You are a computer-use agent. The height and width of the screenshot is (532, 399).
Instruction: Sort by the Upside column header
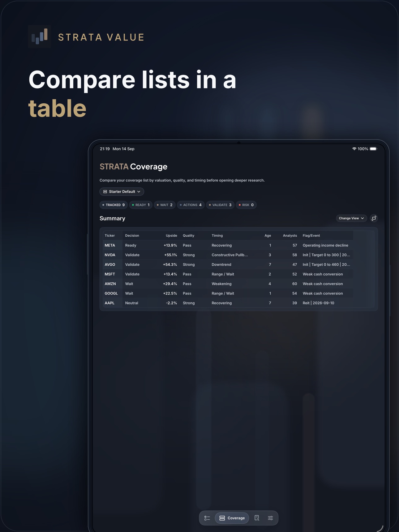click(171, 236)
